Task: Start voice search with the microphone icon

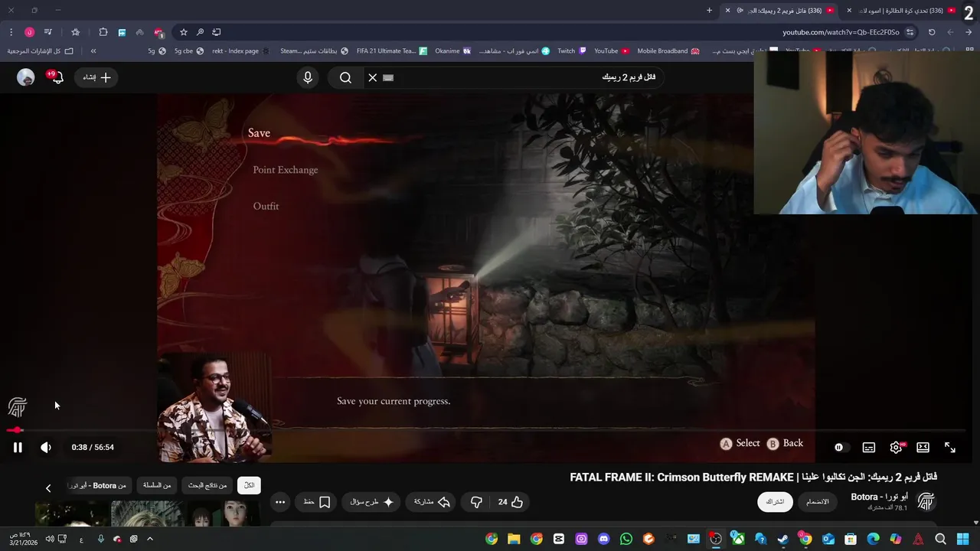Action: click(308, 77)
